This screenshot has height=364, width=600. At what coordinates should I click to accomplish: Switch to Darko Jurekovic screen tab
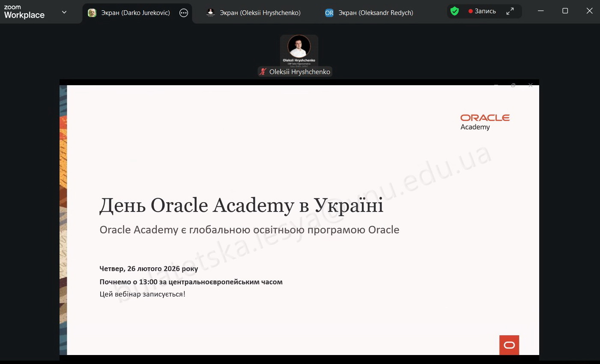135,13
